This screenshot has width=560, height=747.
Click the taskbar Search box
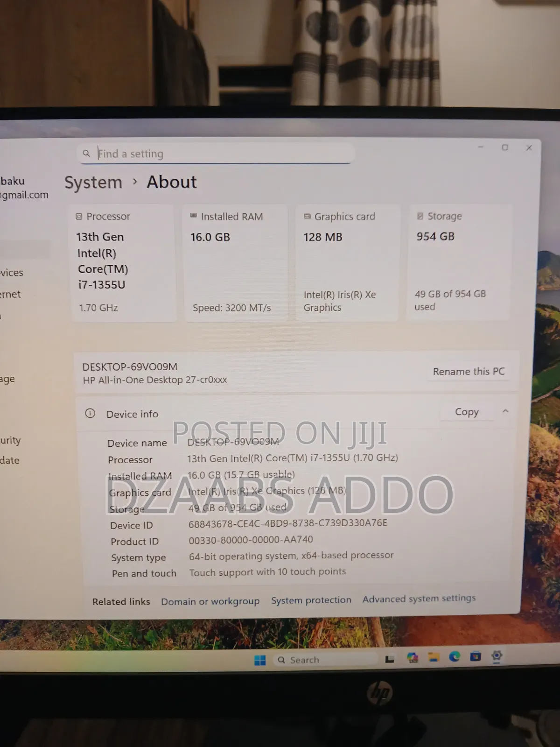[325, 660]
